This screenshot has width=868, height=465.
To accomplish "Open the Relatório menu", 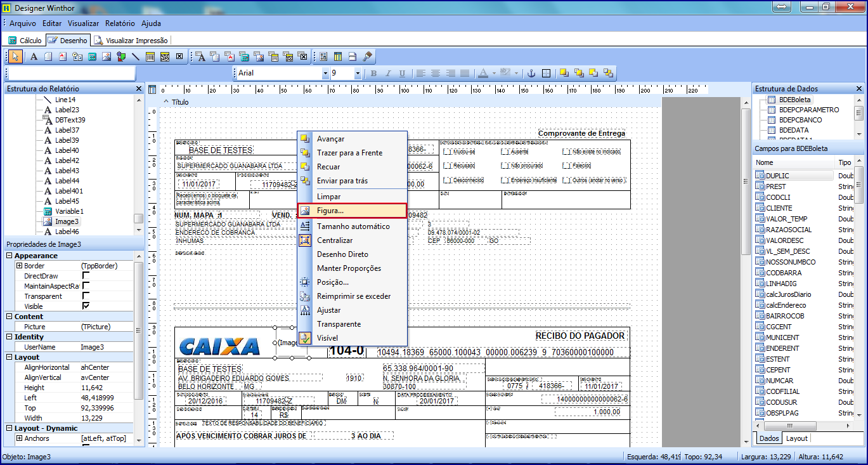I will (x=120, y=23).
